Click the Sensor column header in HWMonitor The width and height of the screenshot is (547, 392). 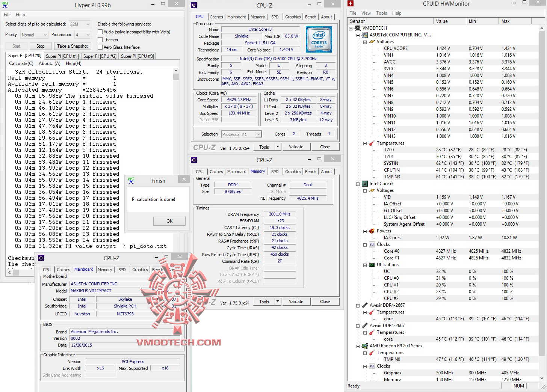click(390, 21)
